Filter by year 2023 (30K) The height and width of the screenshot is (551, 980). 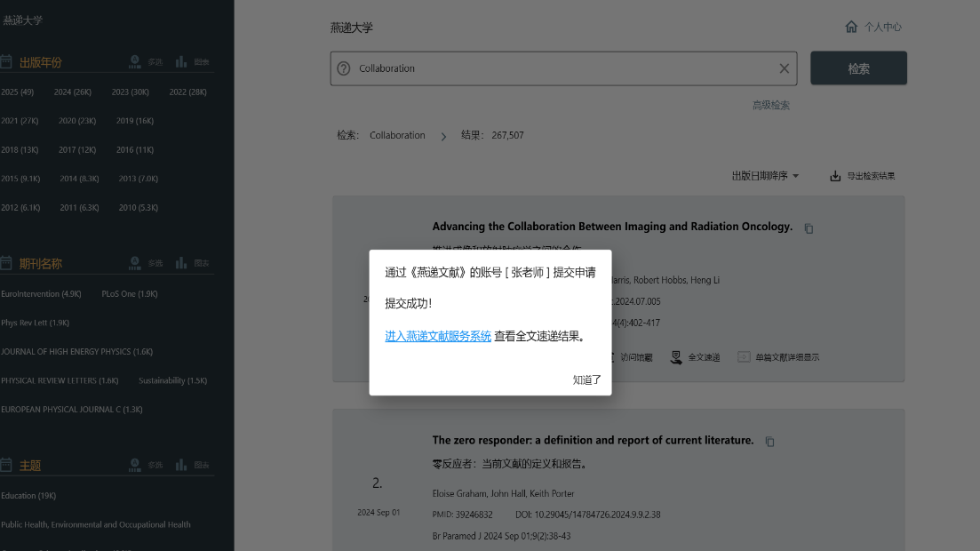(x=130, y=92)
